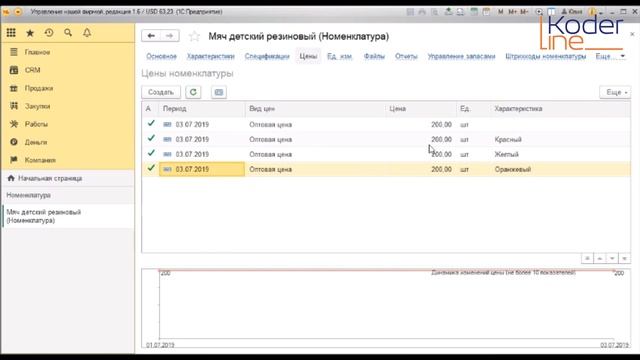Click checkmark in first price row
The width and height of the screenshot is (640, 360).
(151, 123)
